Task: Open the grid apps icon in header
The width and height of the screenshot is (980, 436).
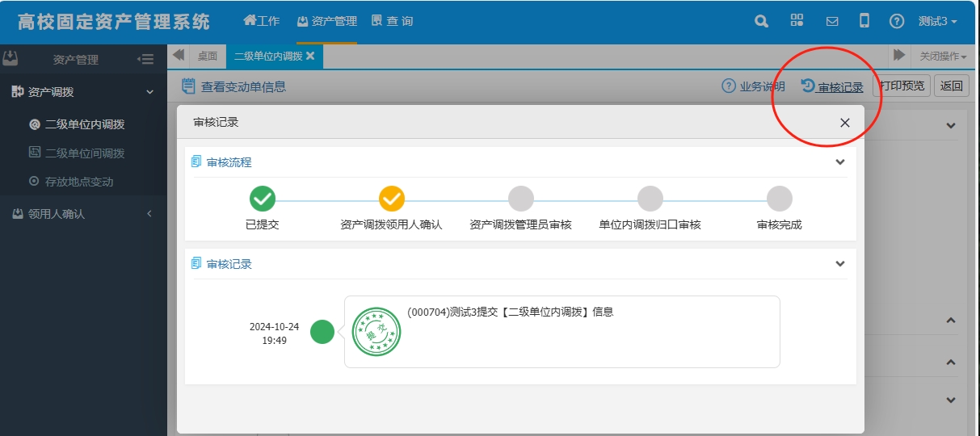Action: tap(797, 21)
